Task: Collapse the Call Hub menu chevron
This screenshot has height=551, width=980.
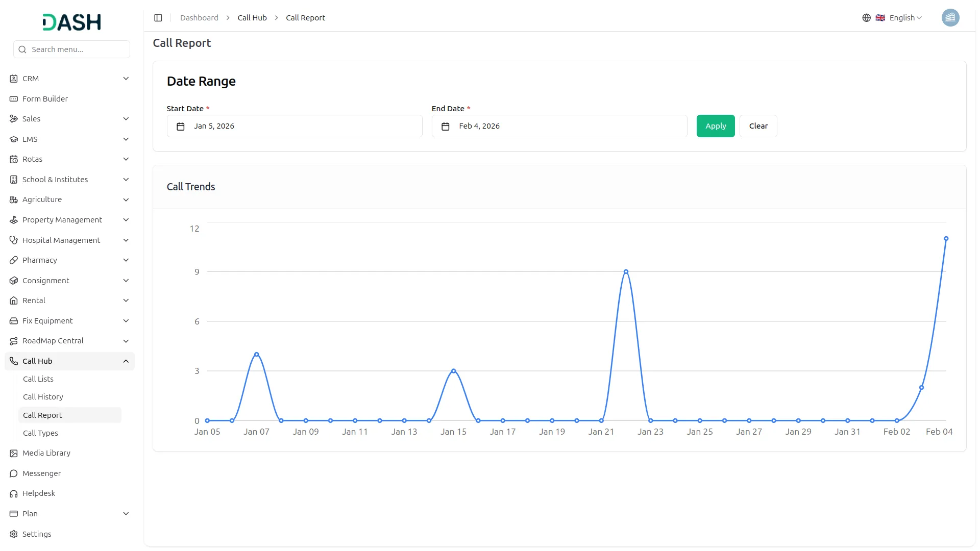Action: point(126,361)
